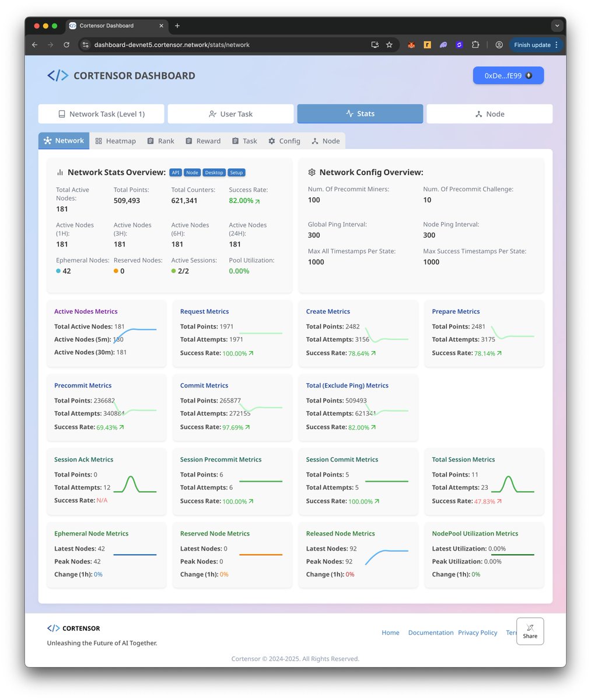This screenshot has height=700, width=591.
Task: Click Commit Metrics heading
Action: [204, 386]
